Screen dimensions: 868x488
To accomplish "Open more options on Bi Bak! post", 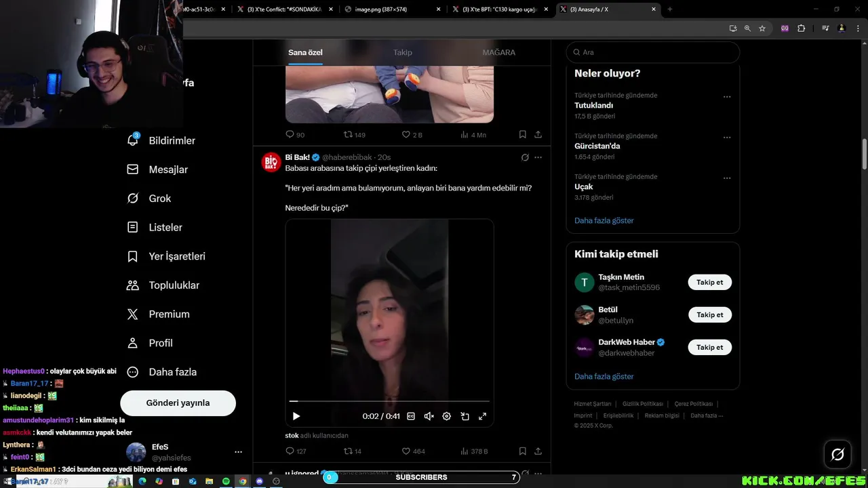I will click(538, 157).
